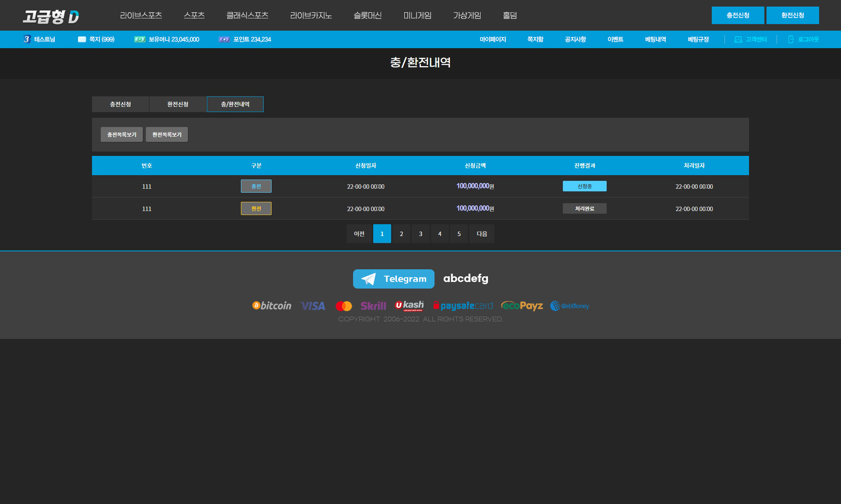This screenshot has height=504, width=841.
Task: Open the 미니게임 menu
Action: click(x=417, y=15)
